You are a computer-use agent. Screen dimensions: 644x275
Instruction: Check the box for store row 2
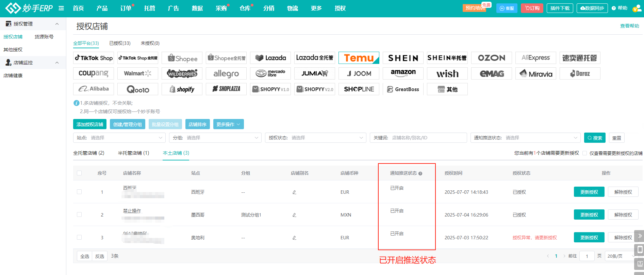[x=79, y=214]
